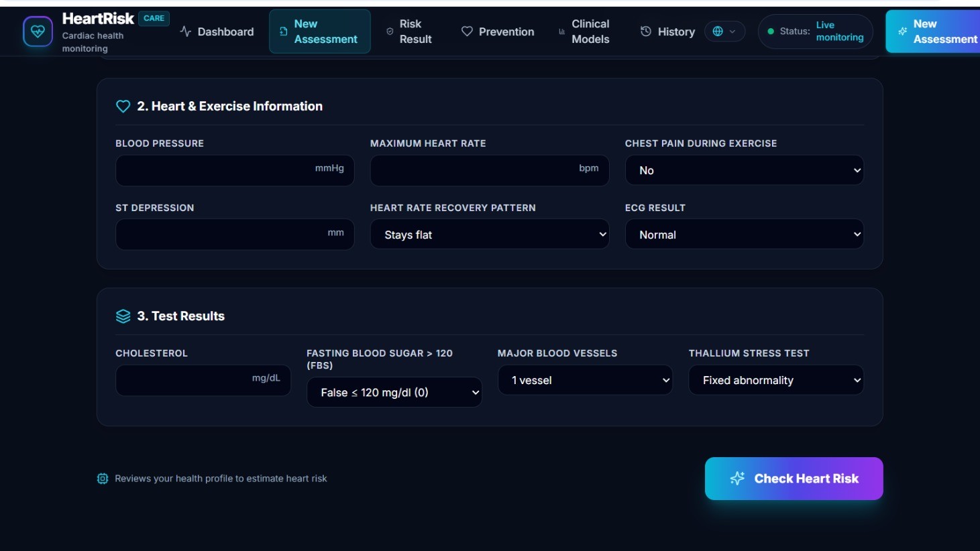Screen dimensions: 980x551
Task: Open the Chest Pain During Exercise dropdown
Action: tap(744, 170)
